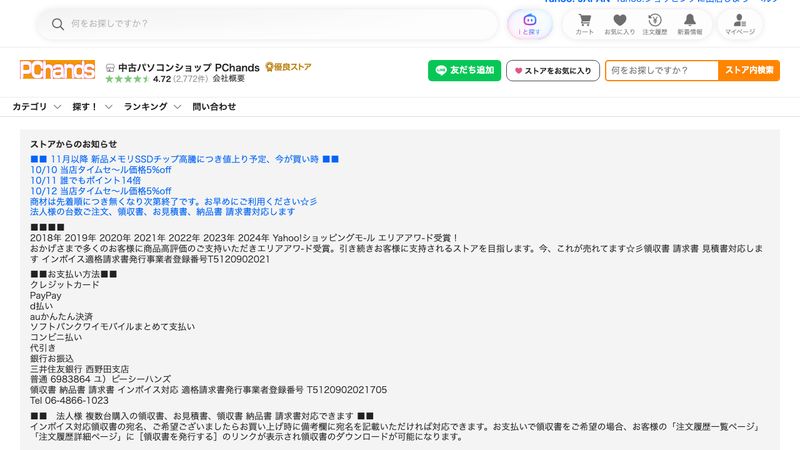This screenshot has width=800, height=450.
Task: Click the green 友だち追加 LINE button
Action: 464,70
